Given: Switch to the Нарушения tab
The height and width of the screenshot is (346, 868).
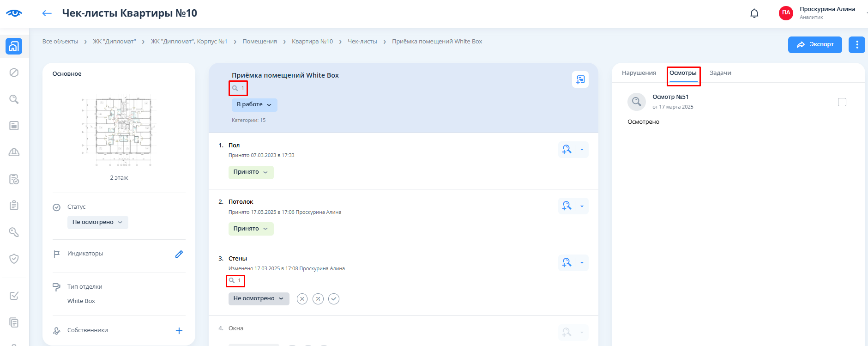Looking at the screenshot, I should pyautogui.click(x=639, y=73).
